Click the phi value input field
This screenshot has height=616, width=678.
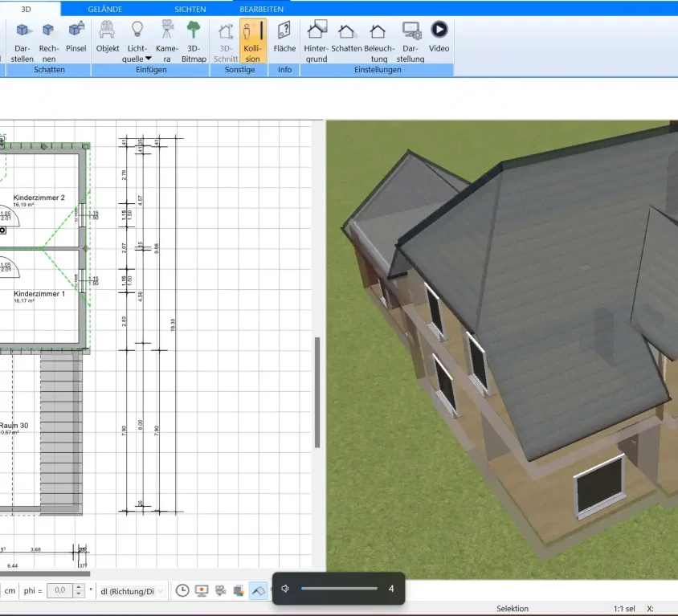[x=60, y=590]
